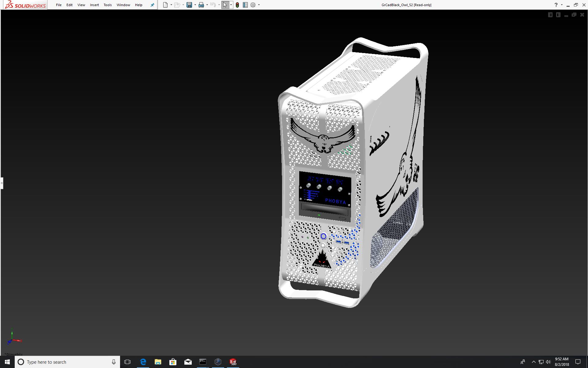This screenshot has width=588, height=368.
Task: Toggle the menu bar pin
Action: 152,5
